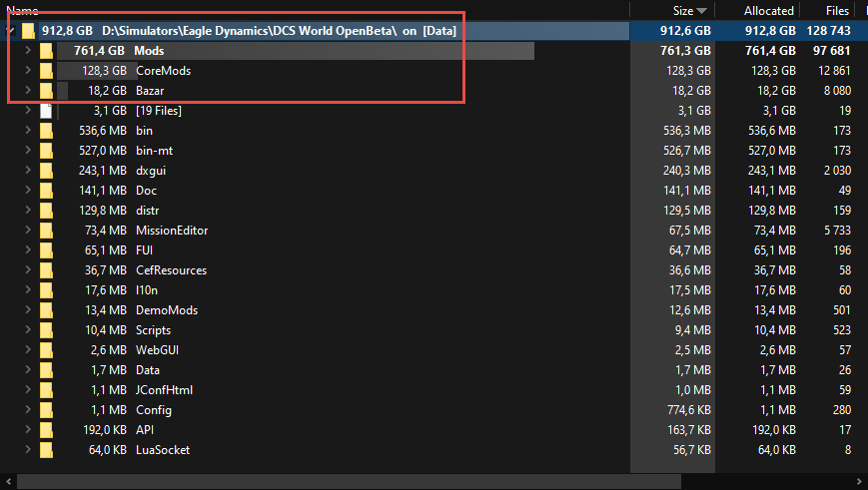
Task: Click the 12 861 files count
Action: (834, 71)
